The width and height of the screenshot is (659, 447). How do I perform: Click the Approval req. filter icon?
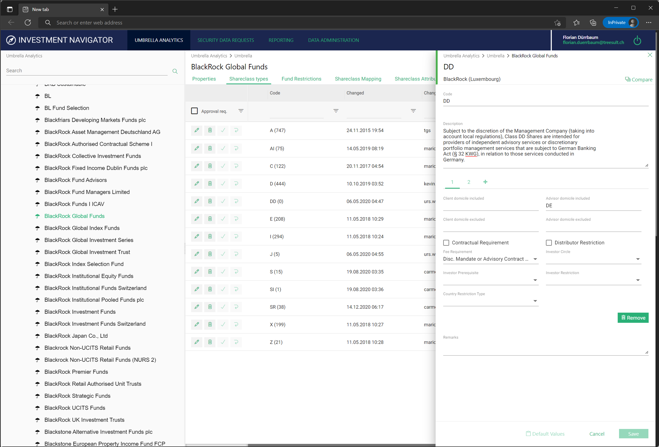[241, 111]
